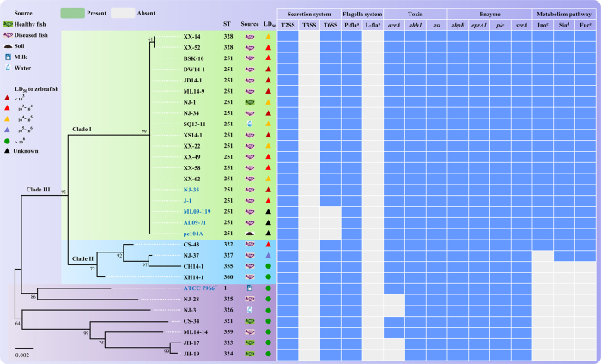Click the diseased fish source icon for NJ-28
Viewport: 601px width, 364px height.
[250, 300]
